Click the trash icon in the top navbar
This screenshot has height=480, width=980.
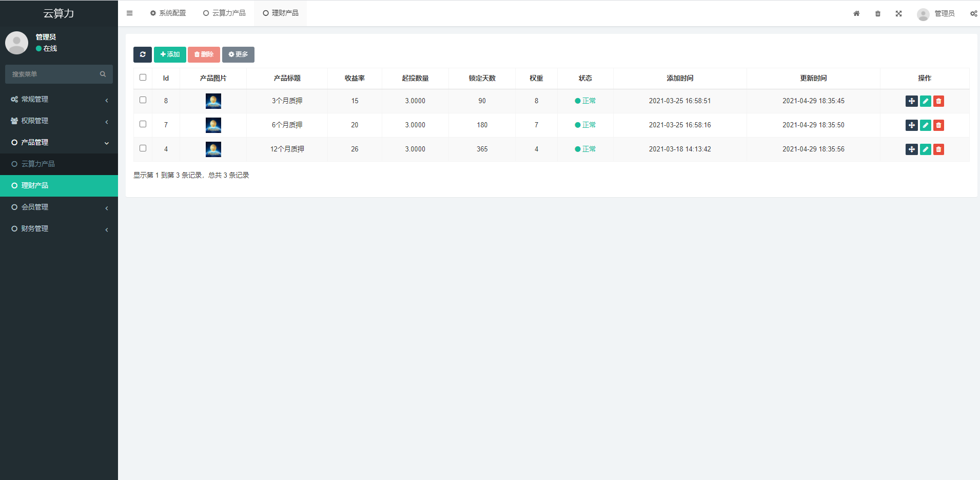[877, 13]
